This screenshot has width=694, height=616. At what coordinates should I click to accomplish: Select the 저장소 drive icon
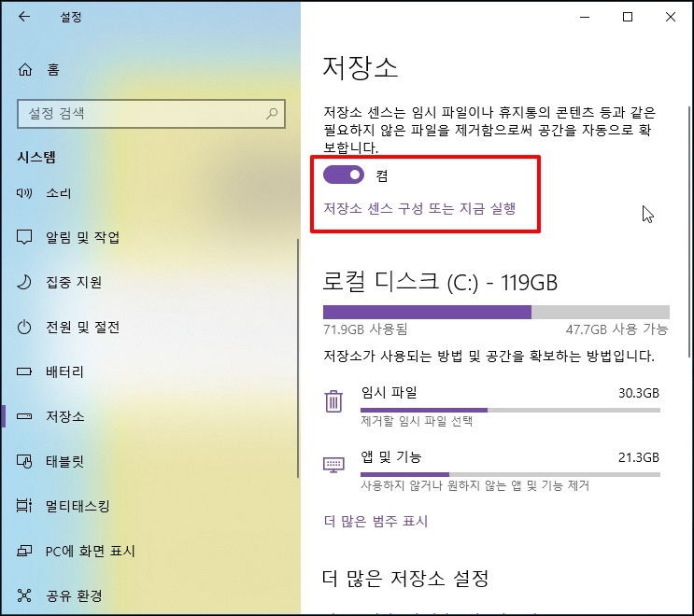(x=24, y=416)
